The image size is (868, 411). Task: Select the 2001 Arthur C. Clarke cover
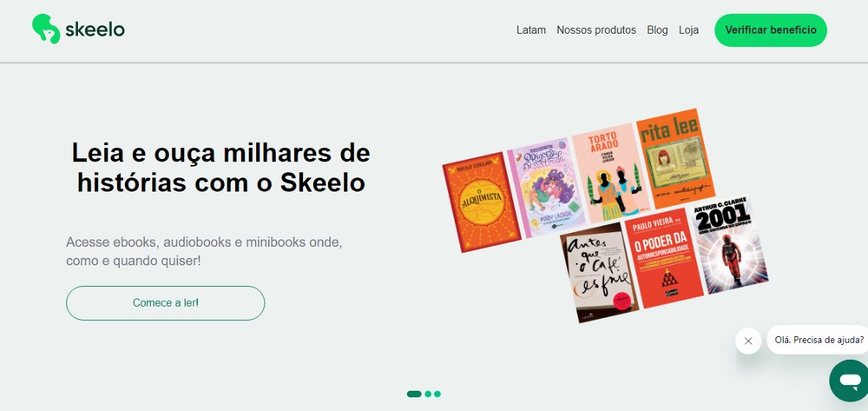coord(727,243)
